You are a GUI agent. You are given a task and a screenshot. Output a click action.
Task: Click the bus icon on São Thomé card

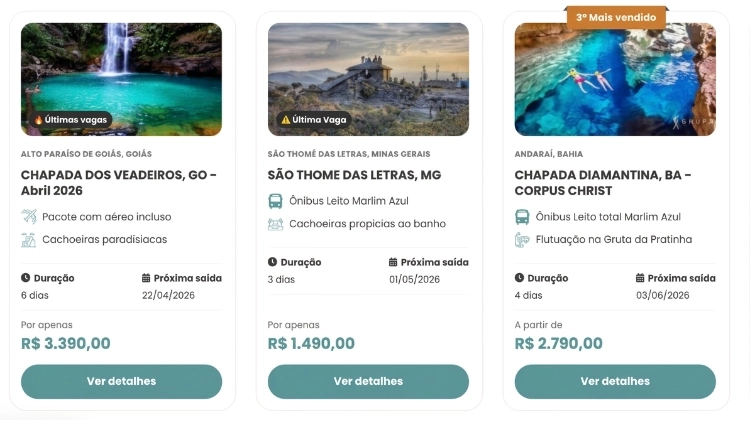pyautogui.click(x=275, y=201)
